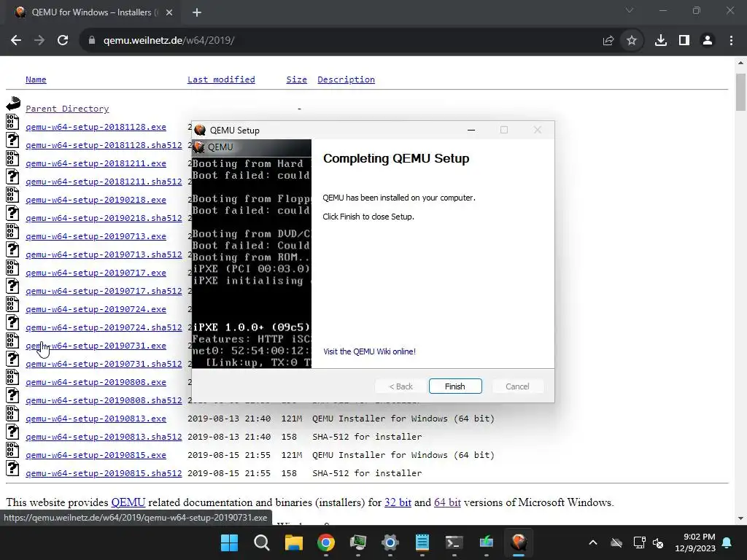Click the page vertical scrollbar thumb

coord(740,93)
